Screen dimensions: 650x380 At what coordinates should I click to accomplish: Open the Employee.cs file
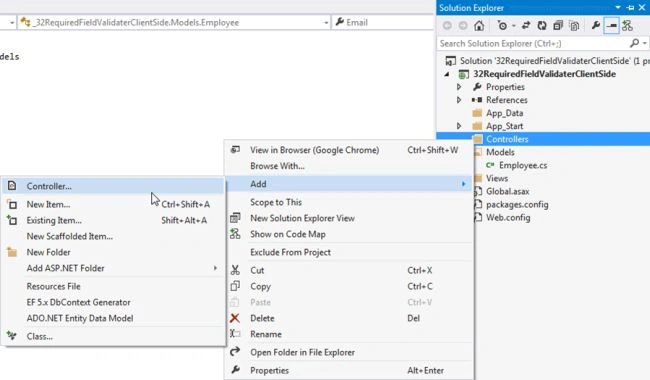coord(523,165)
